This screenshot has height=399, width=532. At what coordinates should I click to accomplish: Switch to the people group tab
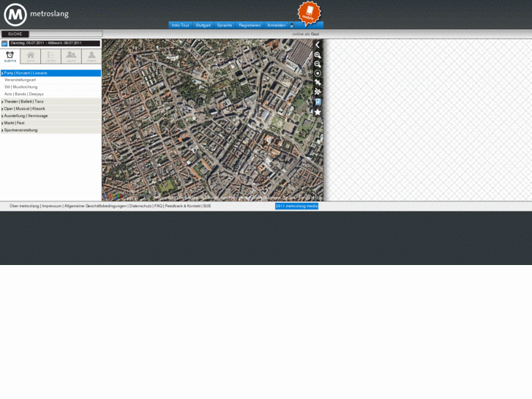click(71, 56)
